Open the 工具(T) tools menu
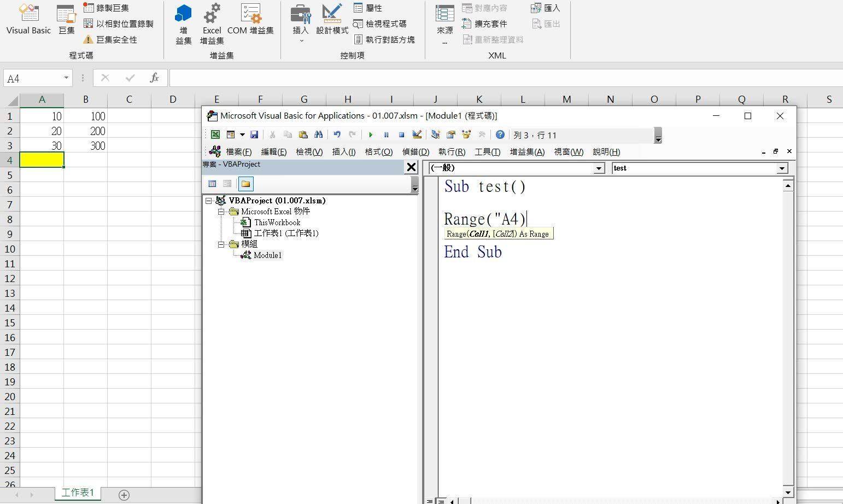 pyautogui.click(x=487, y=152)
